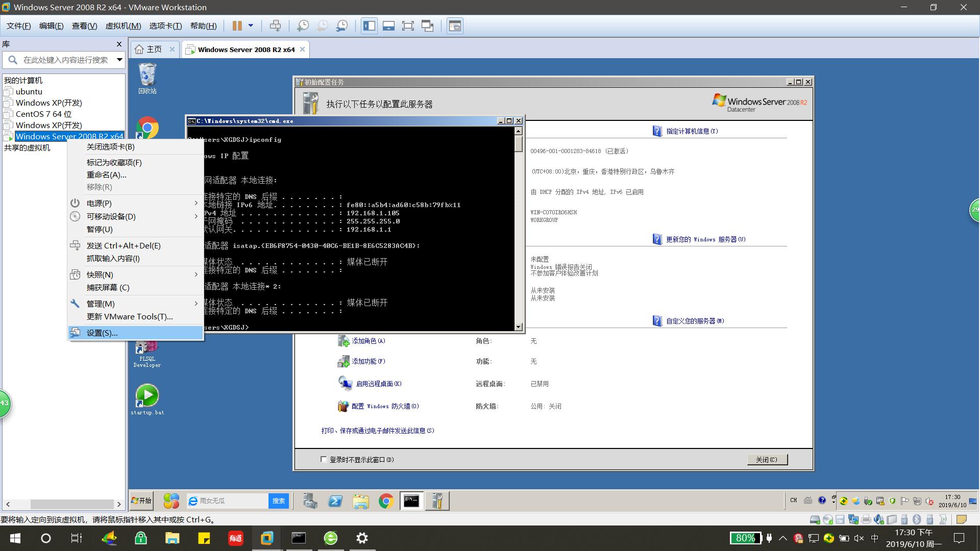Select 共享的虚拟机 in the library
Image resolution: width=980 pixels, height=551 pixels.
(27, 147)
